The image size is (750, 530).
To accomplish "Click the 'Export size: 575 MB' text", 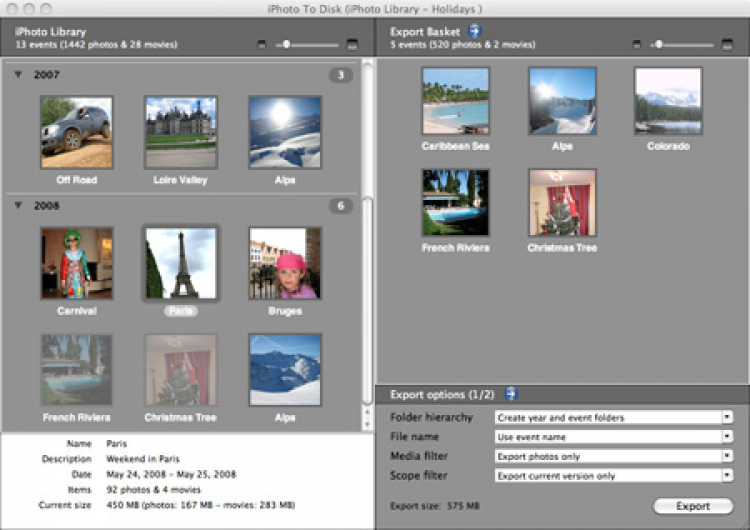I will click(435, 506).
